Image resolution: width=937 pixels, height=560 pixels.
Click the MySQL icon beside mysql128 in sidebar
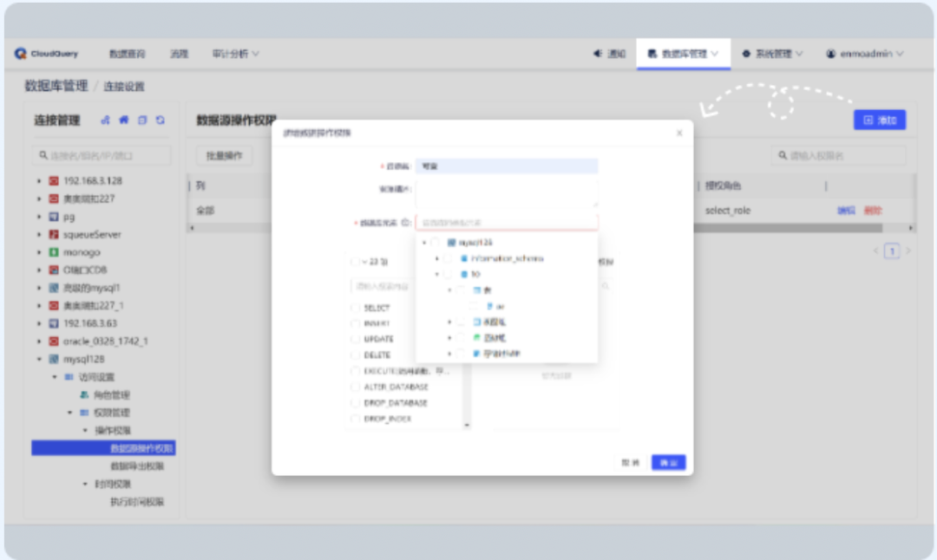click(x=54, y=360)
